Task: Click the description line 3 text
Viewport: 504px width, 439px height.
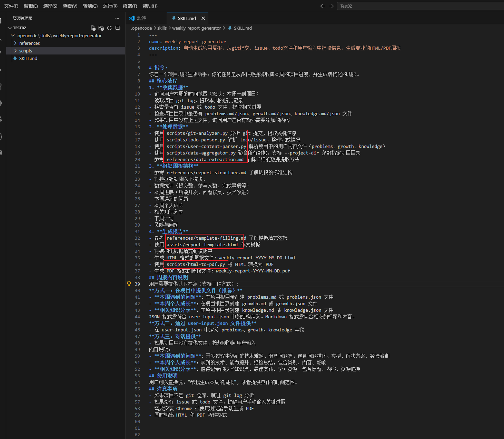Action: [x=275, y=48]
